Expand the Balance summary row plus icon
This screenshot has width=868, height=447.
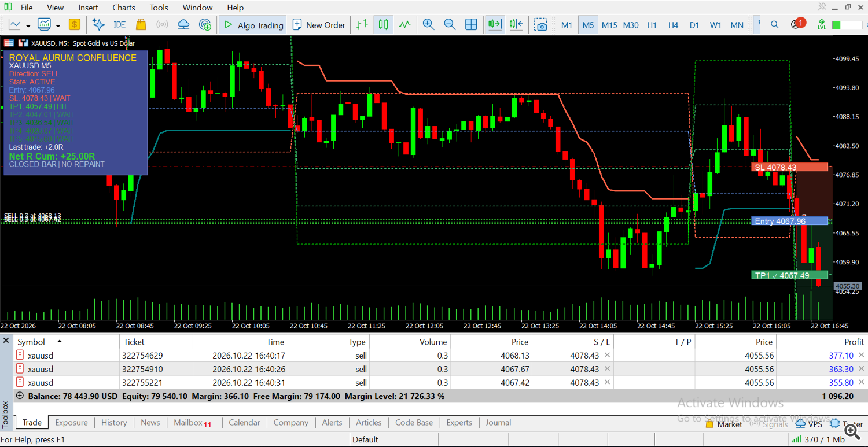click(20, 396)
